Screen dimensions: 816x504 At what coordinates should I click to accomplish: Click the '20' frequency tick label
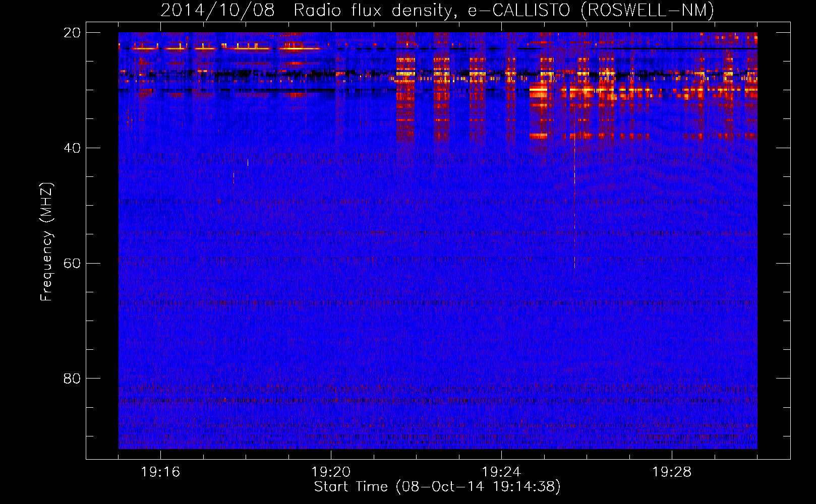click(72, 33)
